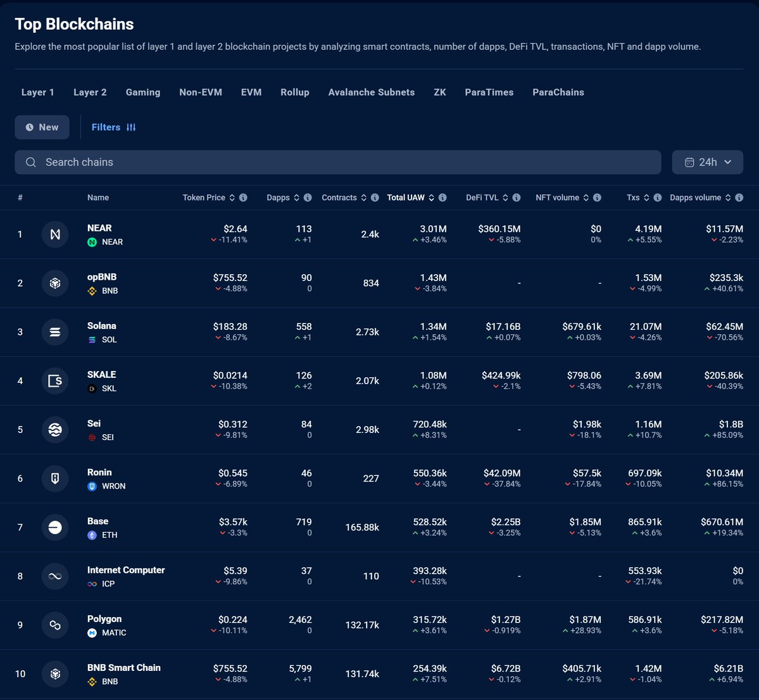Click the MATIC token icon under Polygon
The height and width of the screenshot is (700, 759).
[92, 633]
